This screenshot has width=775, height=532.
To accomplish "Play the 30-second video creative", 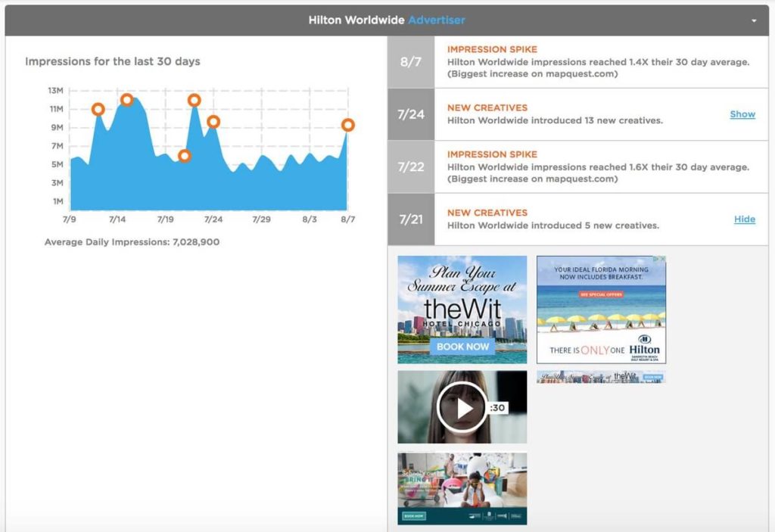I will coord(462,407).
